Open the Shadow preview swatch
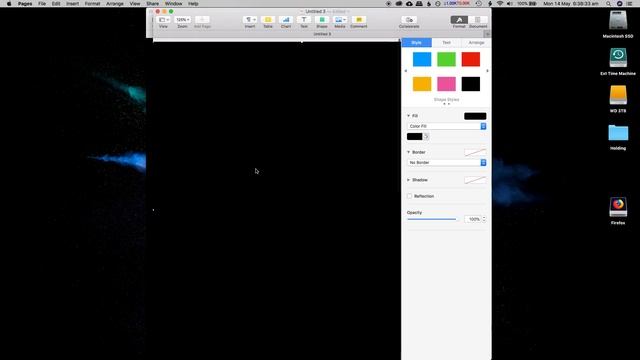This screenshot has width=640, height=360. tap(475, 180)
